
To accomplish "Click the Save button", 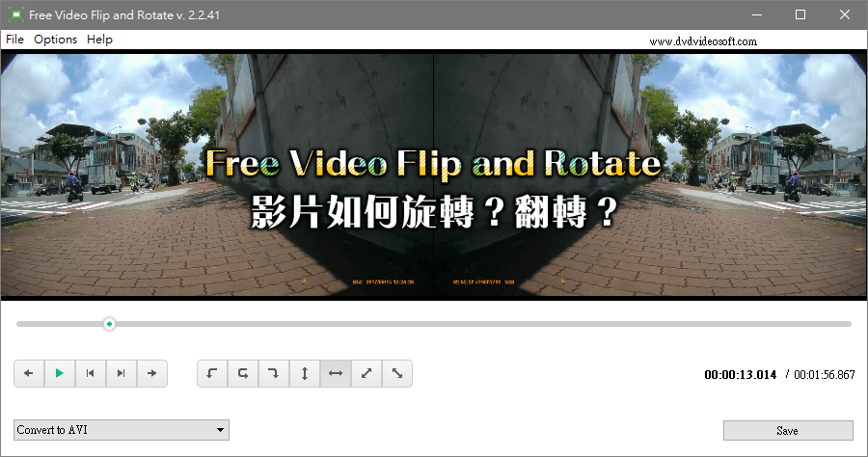I will [x=788, y=430].
